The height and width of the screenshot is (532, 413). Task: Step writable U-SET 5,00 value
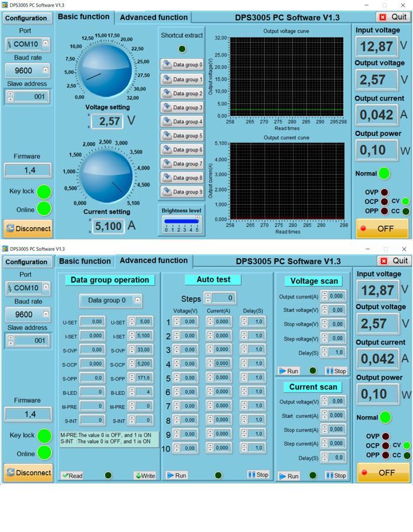(x=132, y=322)
